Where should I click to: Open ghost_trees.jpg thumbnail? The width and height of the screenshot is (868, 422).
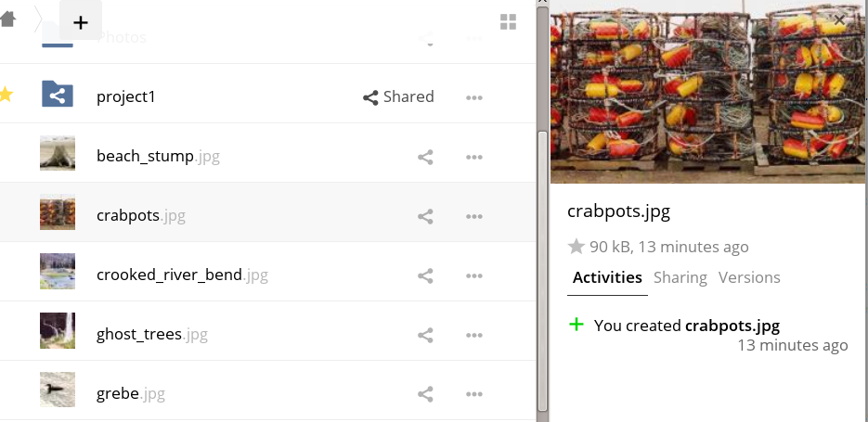58,331
